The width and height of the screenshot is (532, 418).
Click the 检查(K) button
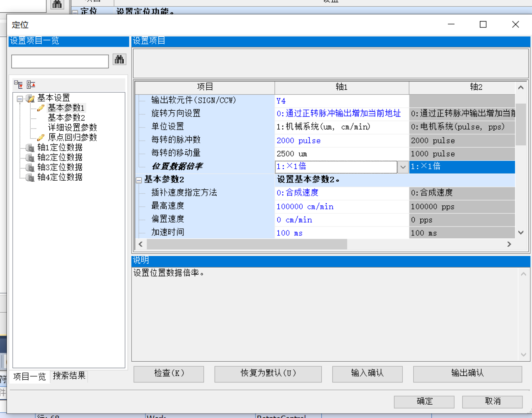click(169, 373)
